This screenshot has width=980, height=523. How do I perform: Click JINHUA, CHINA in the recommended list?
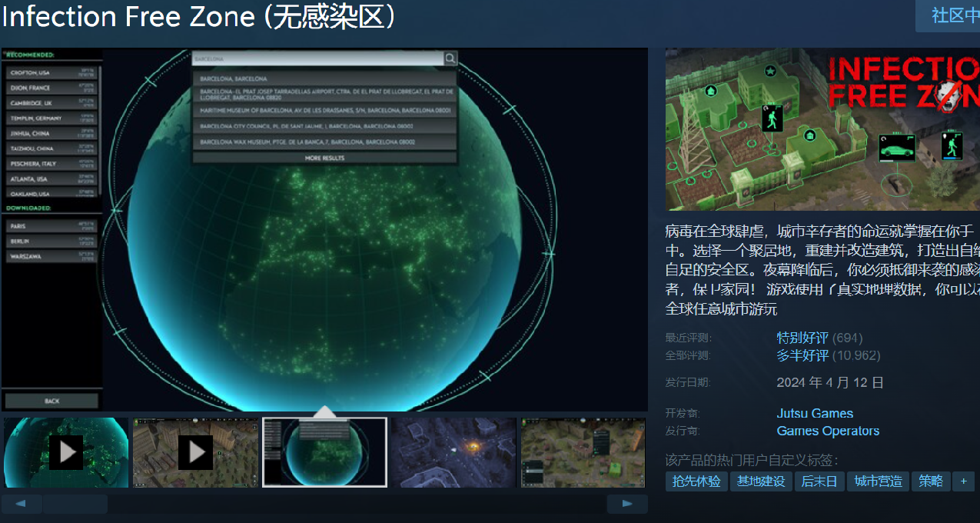52,133
